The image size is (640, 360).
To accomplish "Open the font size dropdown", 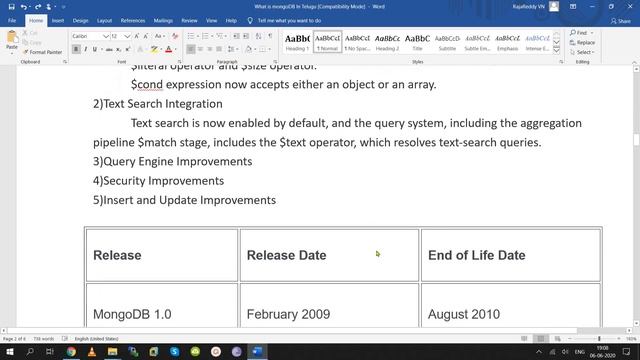I will pyautogui.click(x=127, y=36).
